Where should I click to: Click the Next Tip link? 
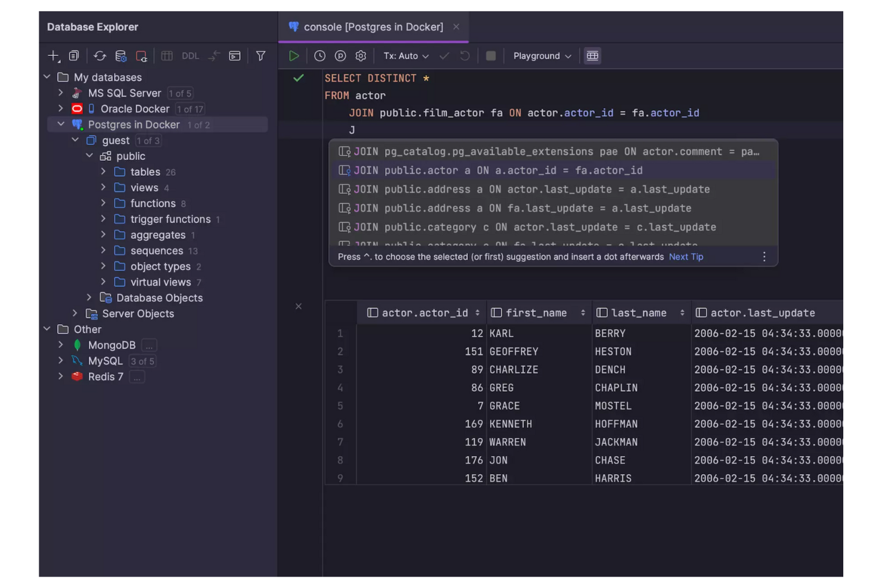pyautogui.click(x=686, y=257)
